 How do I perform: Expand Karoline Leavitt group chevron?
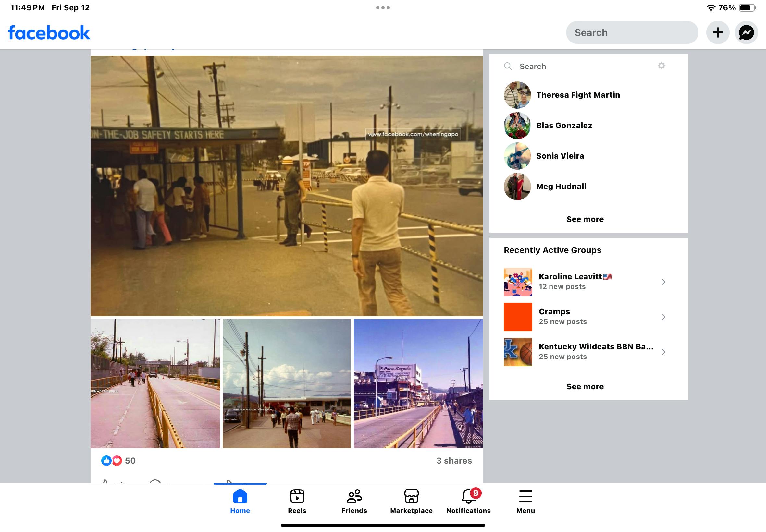[663, 282]
